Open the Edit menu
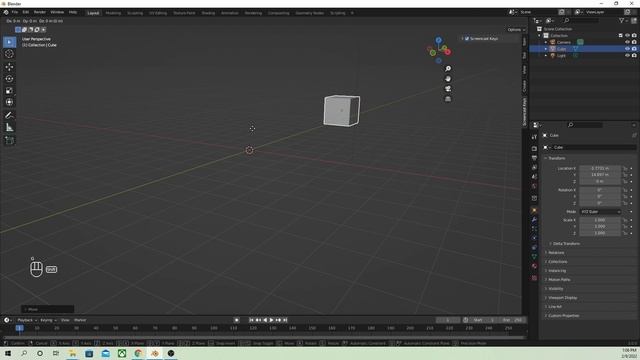 26,13
